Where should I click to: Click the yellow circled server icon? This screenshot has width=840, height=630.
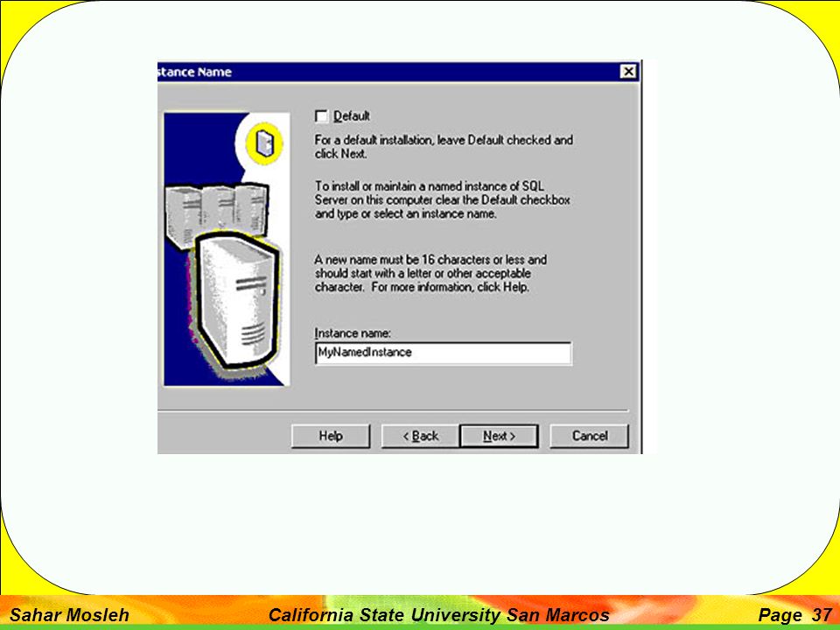[264, 143]
